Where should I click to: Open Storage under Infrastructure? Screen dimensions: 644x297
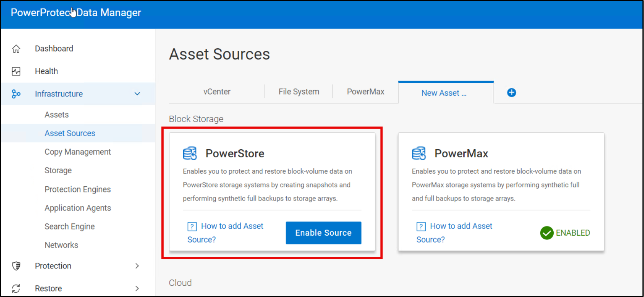tap(58, 170)
